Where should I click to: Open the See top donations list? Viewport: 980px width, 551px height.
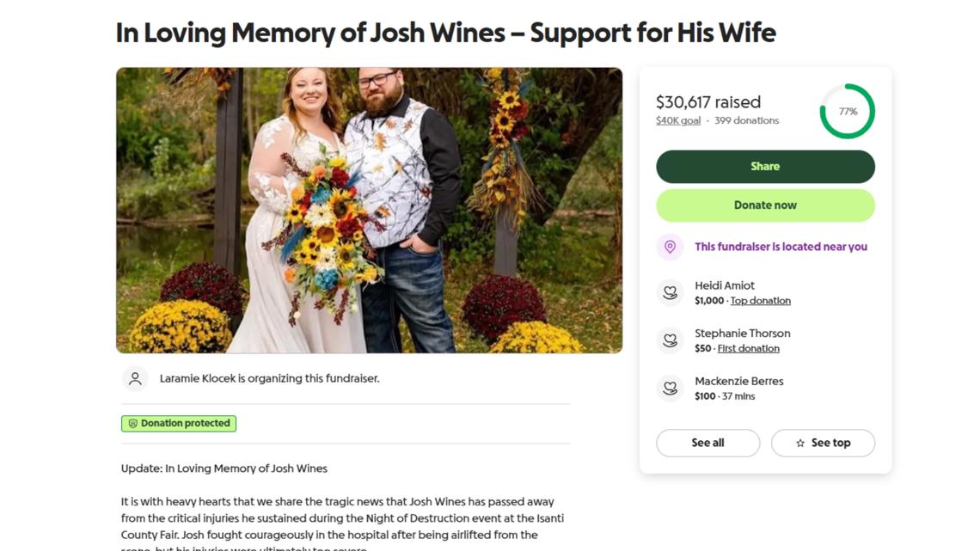823,444
